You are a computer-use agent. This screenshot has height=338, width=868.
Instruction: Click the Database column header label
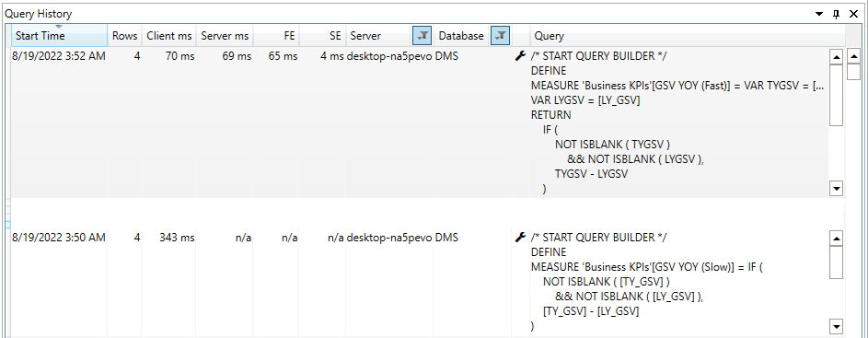click(x=461, y=36)
